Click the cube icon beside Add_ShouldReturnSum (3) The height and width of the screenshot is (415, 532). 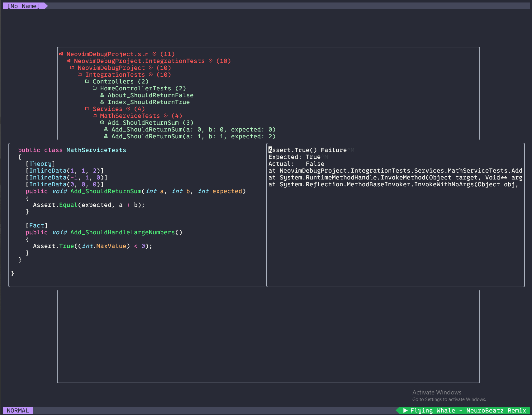coord(102,122)
